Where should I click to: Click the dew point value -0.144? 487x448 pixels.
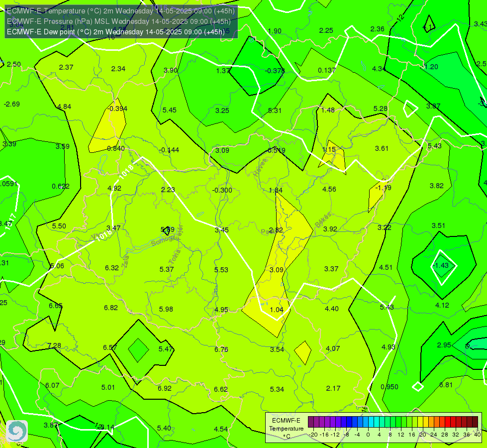click(x=169, y=150)
